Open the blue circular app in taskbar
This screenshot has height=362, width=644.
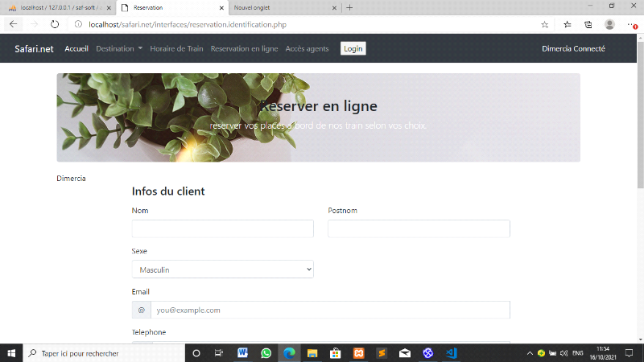(x=428, y=353)
